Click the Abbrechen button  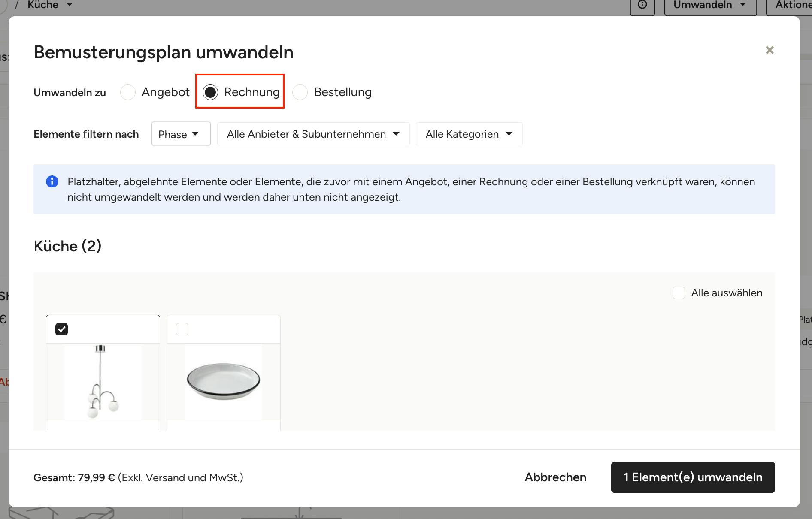(x=555, y=477)
